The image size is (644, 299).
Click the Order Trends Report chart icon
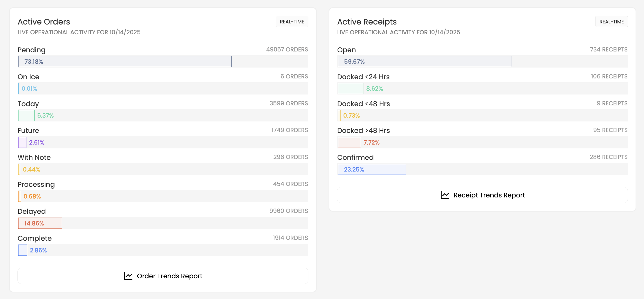pos(128,276)
